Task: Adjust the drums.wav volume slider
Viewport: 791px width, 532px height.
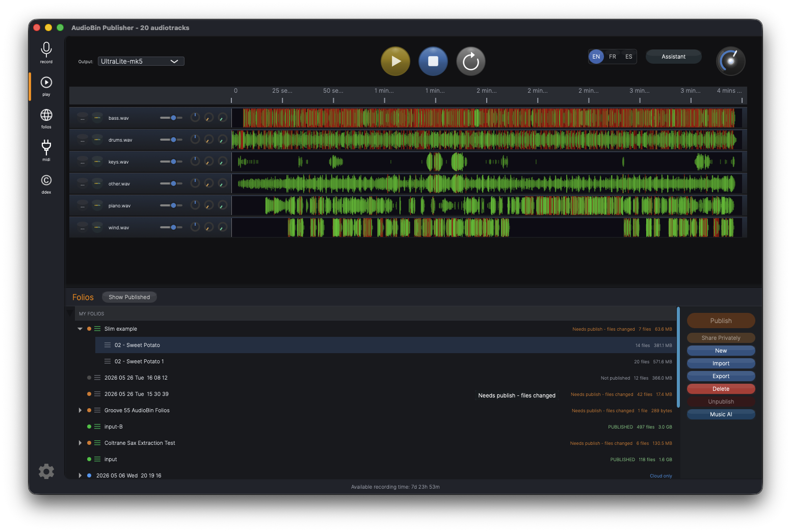Action: (171, 140)
